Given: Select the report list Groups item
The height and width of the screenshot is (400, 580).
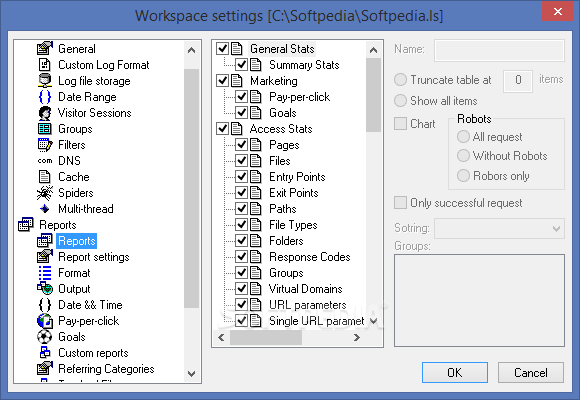Looking at the screenshot, I should point(286,273).
